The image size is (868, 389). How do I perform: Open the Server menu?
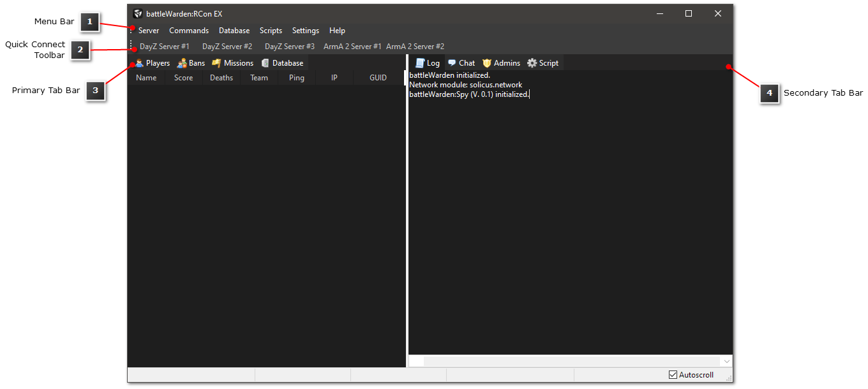pos(149,31)
